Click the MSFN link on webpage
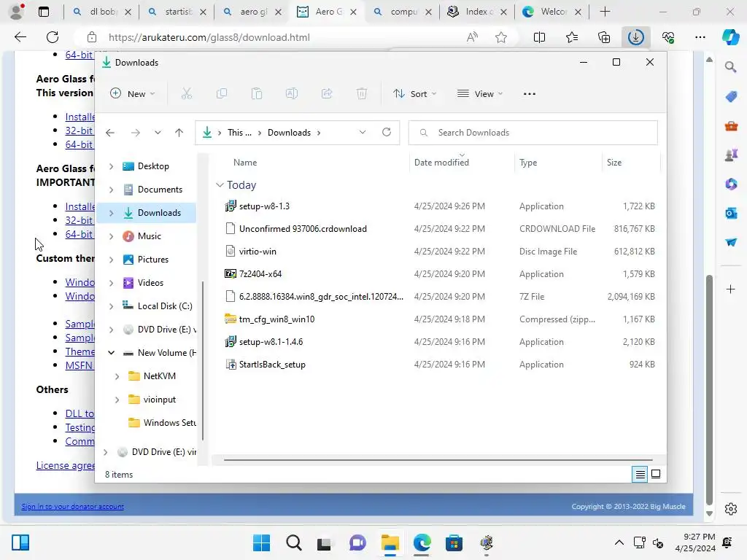This screenshot has height=560, width=747. 79,365
